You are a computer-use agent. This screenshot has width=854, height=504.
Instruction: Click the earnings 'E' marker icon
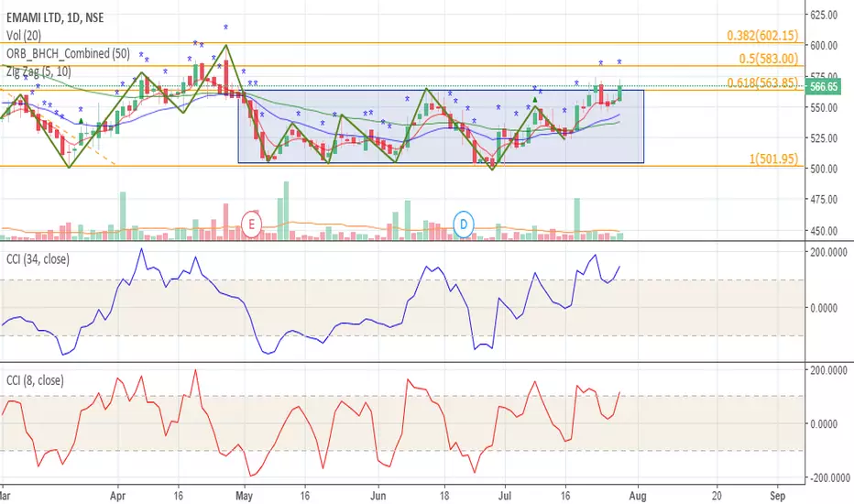tap(251, 224)
